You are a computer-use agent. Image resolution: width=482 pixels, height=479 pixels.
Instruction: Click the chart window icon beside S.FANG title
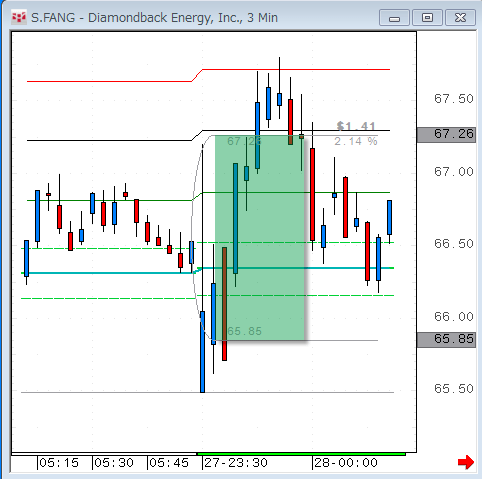point(18,17)
